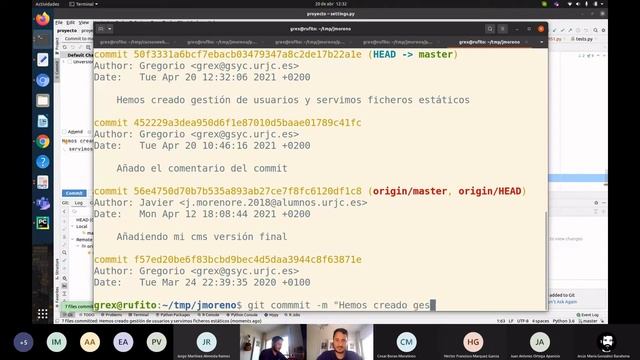Screen dimensions: 640x360
Task: Switch to third terminal tab
Action: click(311, 42)
